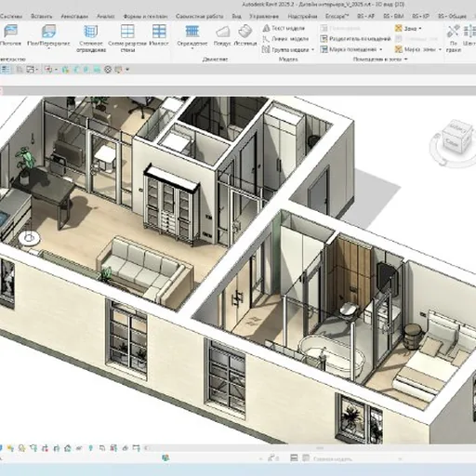This screenshot has height=476, width=476.
Task: Open the Надстройки tab
Action: 302,16
